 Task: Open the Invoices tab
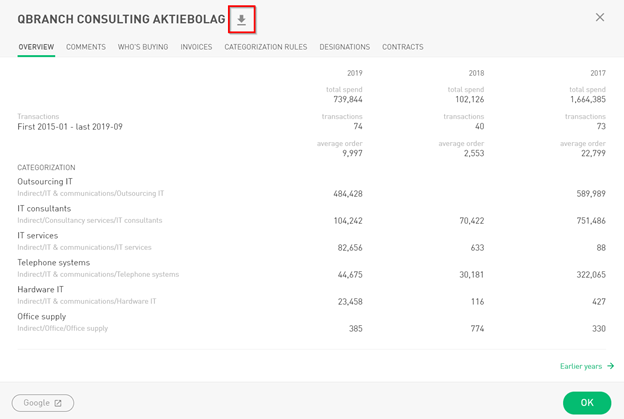196,47
